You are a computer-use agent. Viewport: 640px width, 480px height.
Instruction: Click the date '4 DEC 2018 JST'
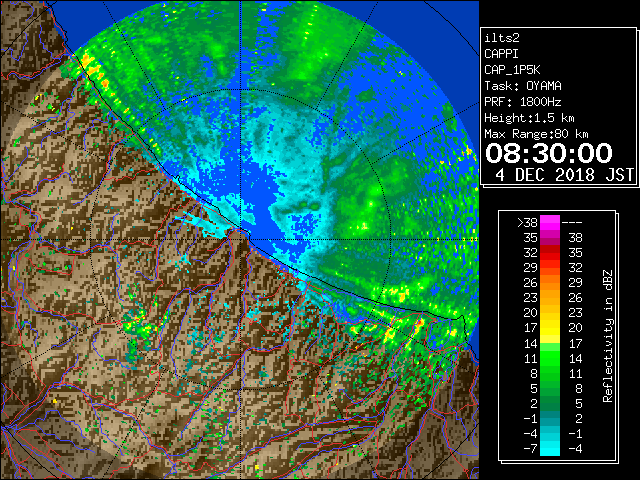[x=564, y=175]
